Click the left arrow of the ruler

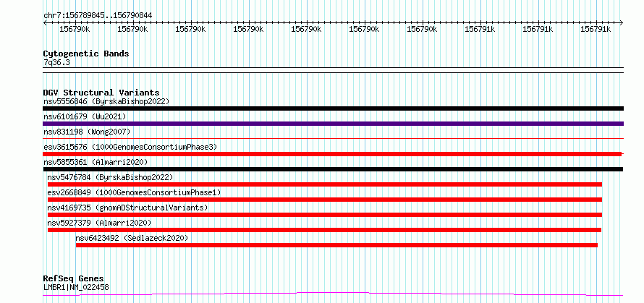tap(45, 23)
